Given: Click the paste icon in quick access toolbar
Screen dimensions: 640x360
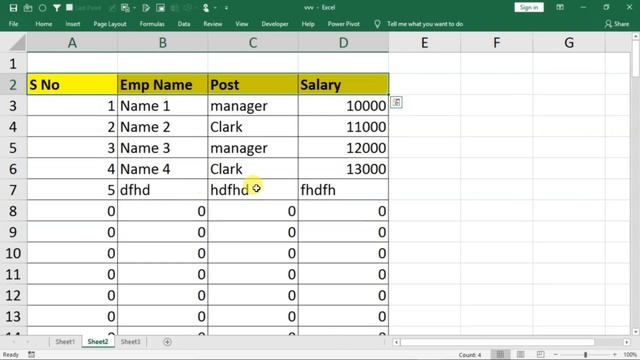Looking at the screenshot, I should [125, 8].
